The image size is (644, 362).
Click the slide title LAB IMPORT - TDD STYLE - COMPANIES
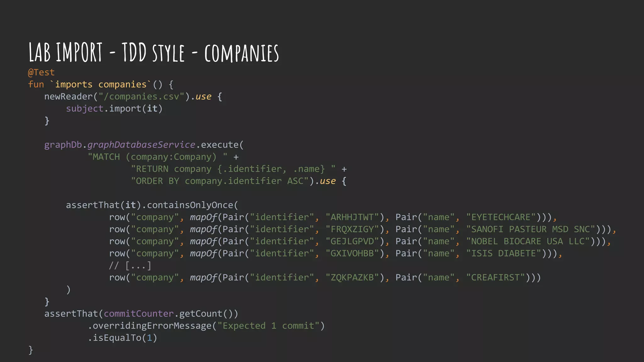point(153,52)
